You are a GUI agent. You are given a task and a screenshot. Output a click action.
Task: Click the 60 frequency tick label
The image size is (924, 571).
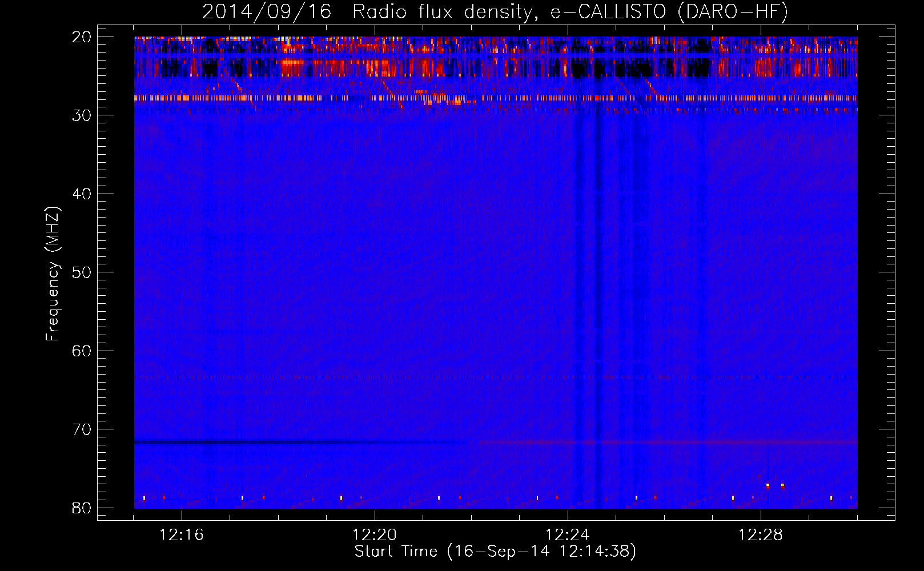coord(82,351)
